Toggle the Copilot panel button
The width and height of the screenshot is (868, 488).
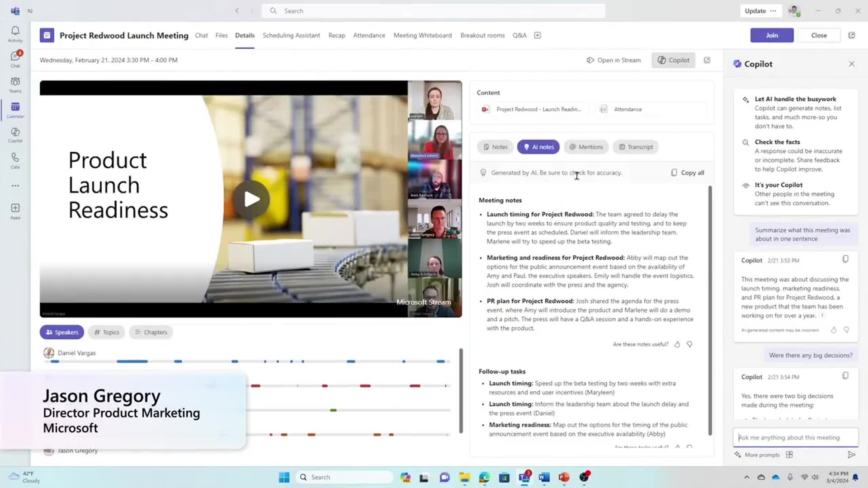click(673, 60)
